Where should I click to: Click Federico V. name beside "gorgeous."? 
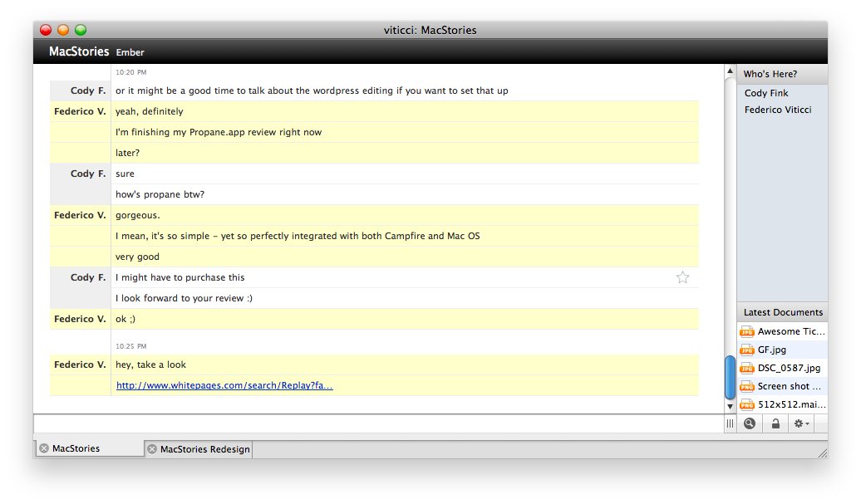point(80,215)
